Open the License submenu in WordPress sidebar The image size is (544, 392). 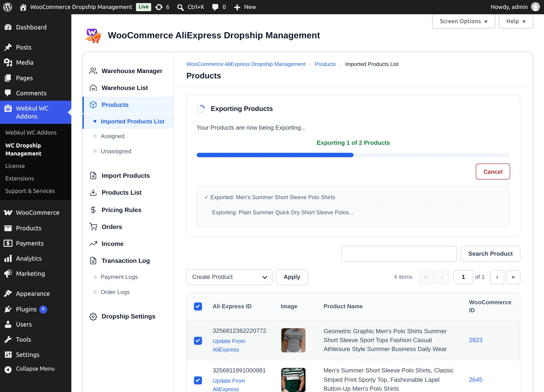click(15, 166)
